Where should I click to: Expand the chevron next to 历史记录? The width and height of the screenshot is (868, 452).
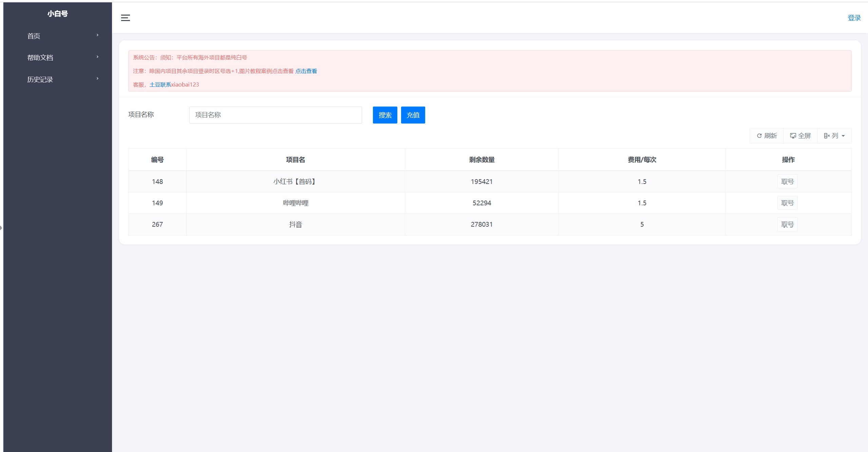coord(97,79)
